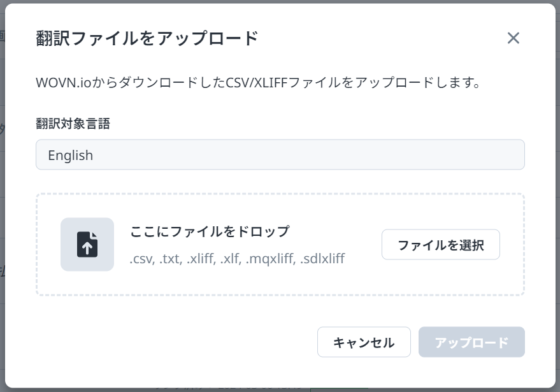This screenshot has height=392, width=560.
Task: Click the dialog title 翻訳ファイルをアップロード
Action: tap(145, 38)
